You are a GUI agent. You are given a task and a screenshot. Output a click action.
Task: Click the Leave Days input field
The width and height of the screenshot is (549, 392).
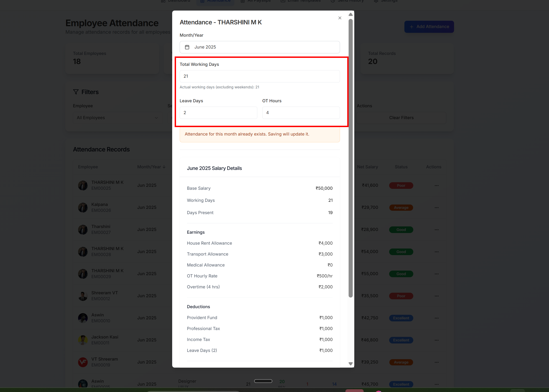[x=218, y=113]
